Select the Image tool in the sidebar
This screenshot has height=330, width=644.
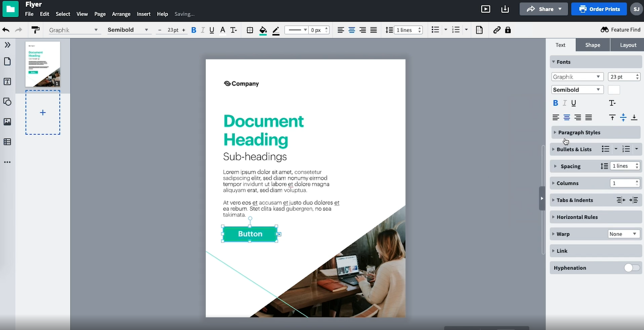click(x=7, y=122)
